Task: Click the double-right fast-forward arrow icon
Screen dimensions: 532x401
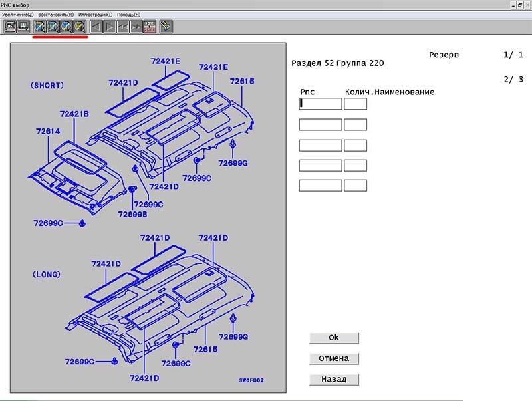Action: pyautogui.click(x=136, y=27)
